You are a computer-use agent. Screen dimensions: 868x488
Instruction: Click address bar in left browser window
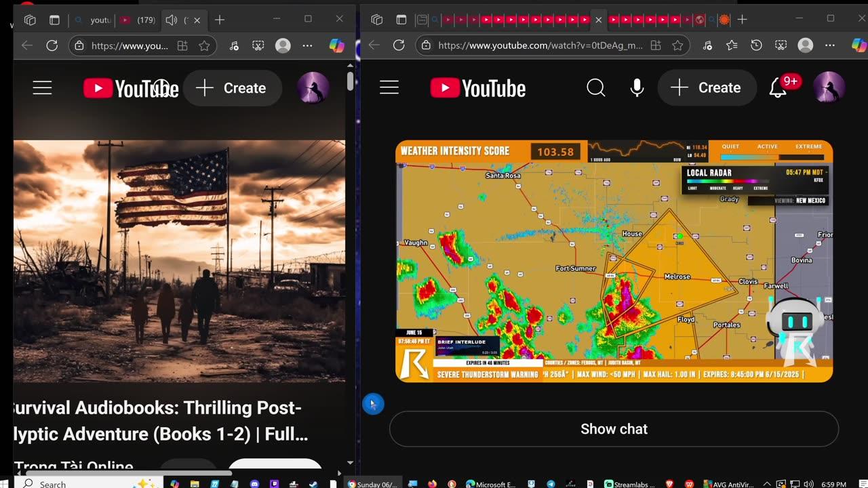[x=130, y=45]
